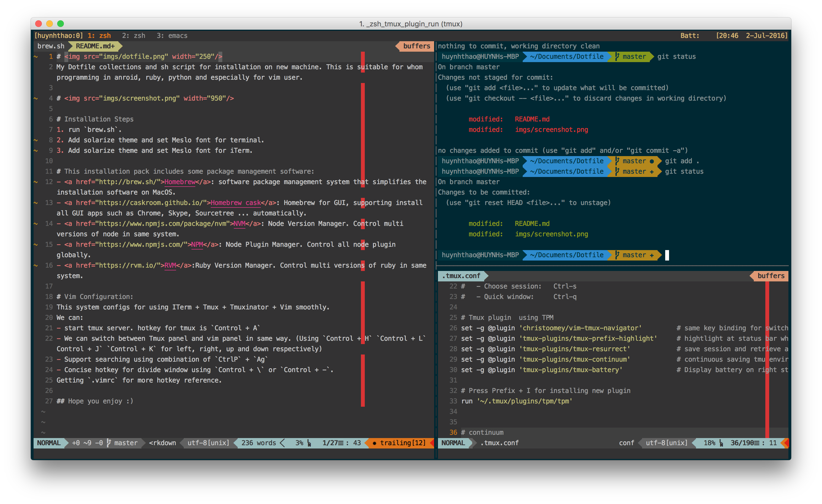
Task: Switch to tmux window 3: emacs
Action: coord(172,36)
